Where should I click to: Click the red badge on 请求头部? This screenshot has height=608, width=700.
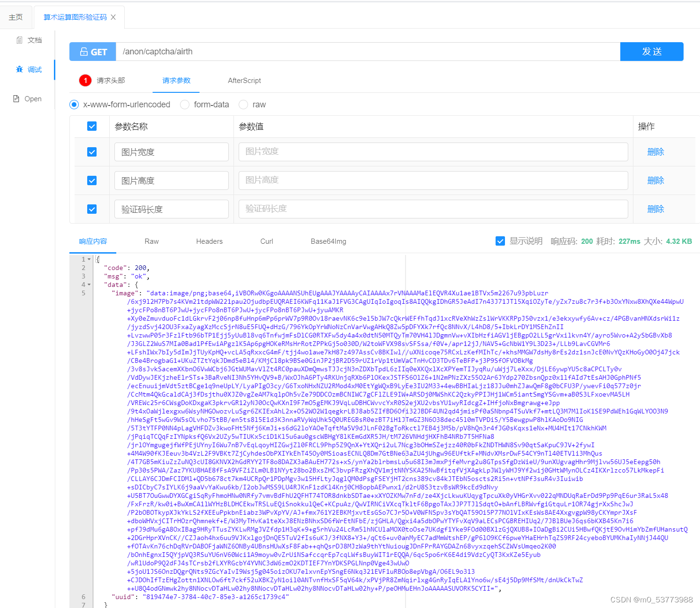85,80
